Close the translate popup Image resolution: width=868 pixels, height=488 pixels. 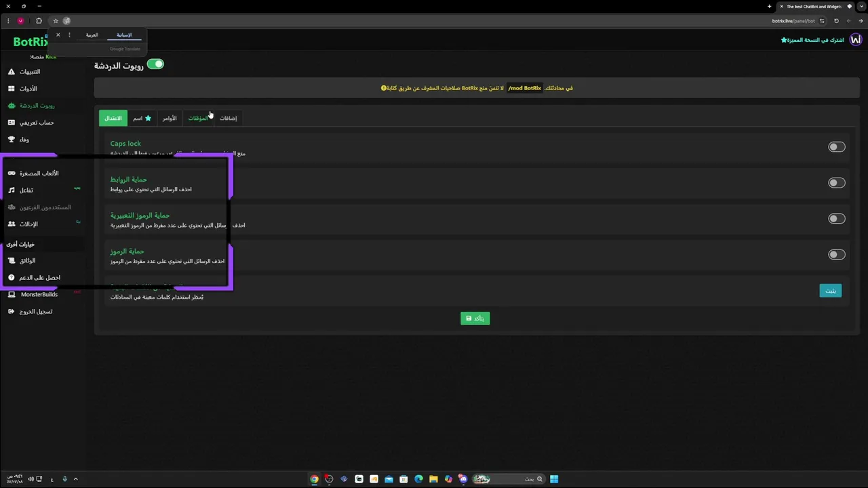coord(58,35)
